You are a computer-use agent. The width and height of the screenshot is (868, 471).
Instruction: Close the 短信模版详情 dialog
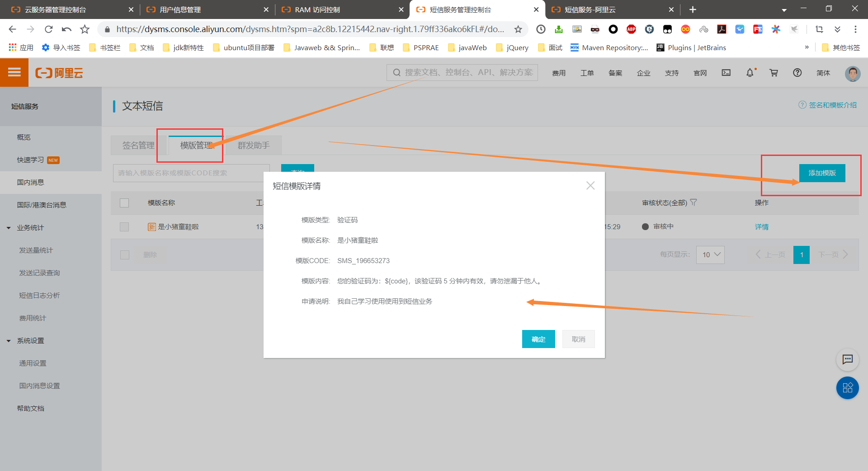click(x=590, y=186)
